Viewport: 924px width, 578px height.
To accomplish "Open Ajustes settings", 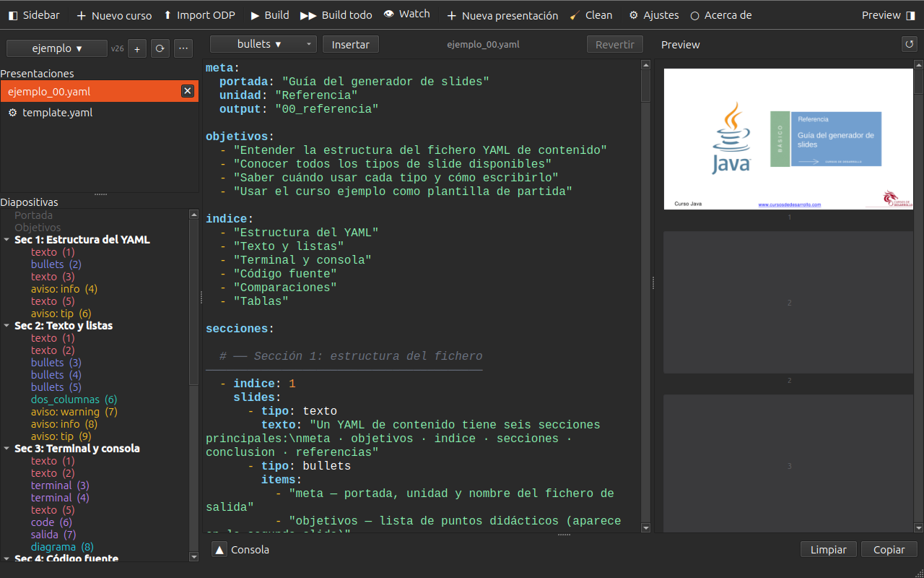I will (654, 15).
